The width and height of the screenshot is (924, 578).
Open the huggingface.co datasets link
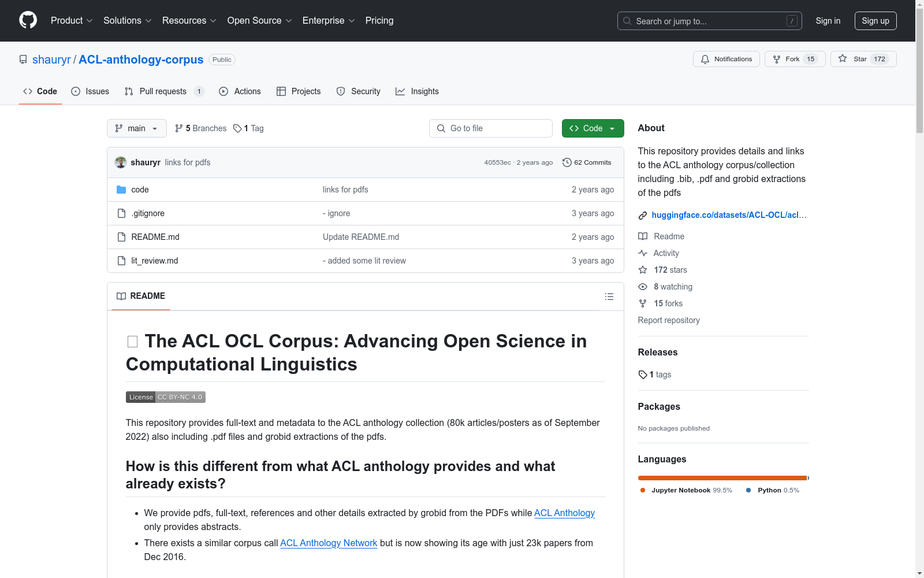(x=729, y=215)
